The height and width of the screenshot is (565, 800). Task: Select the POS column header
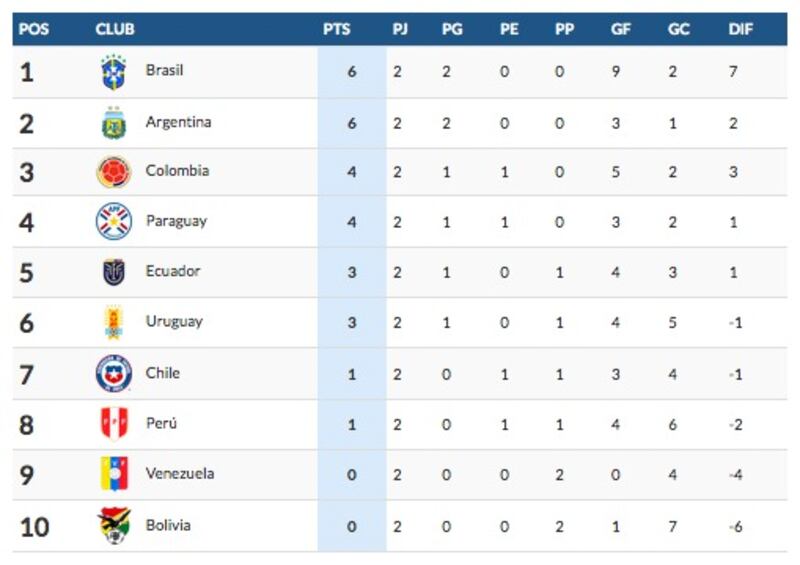34,29
